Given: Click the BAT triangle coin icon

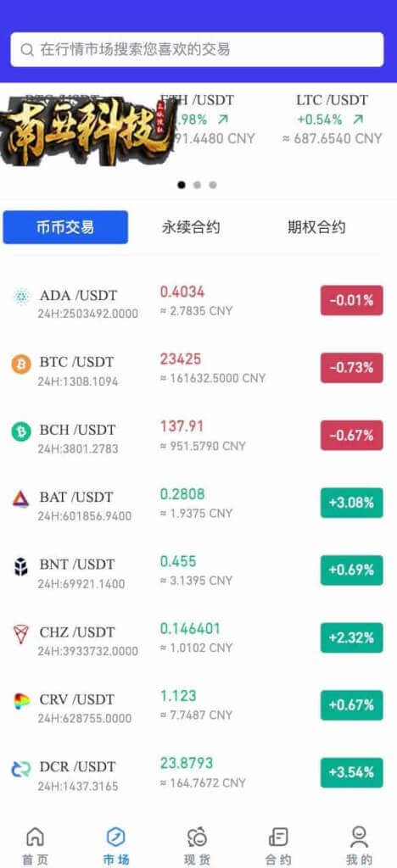Looking at the screenshot, I should click(x=21, y=499).
